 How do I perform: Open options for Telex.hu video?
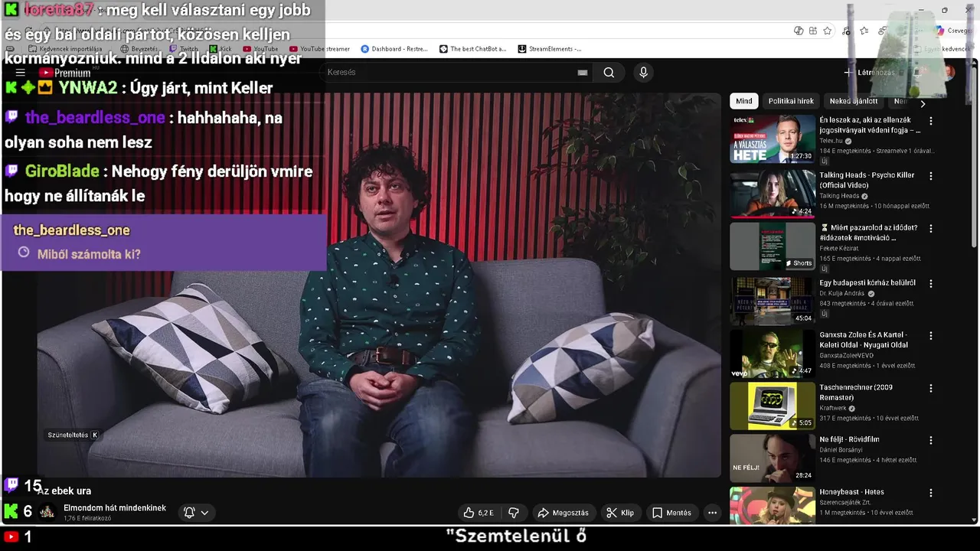point(931,121)
